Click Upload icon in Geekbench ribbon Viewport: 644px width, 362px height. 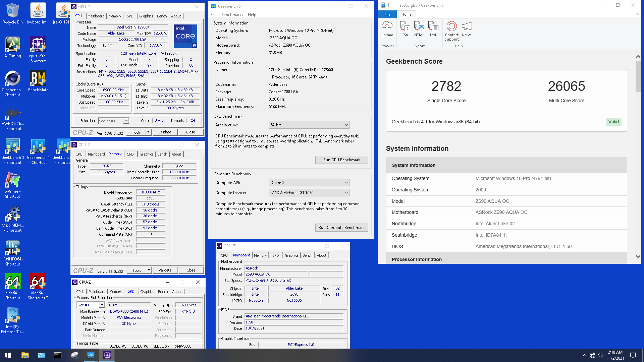click(x=387, y=29)
